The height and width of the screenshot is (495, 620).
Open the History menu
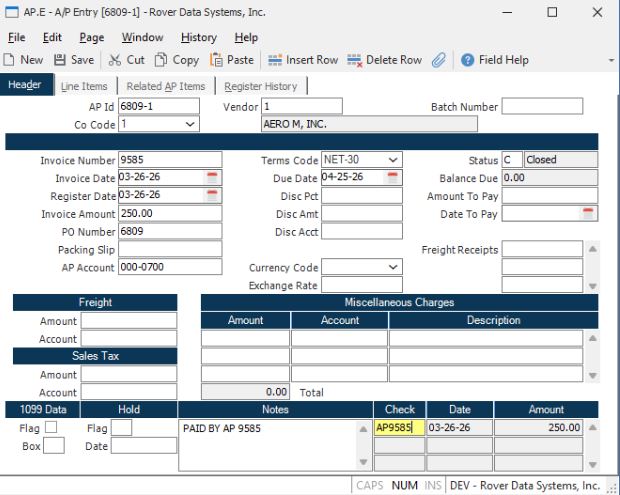click(199, 37)
